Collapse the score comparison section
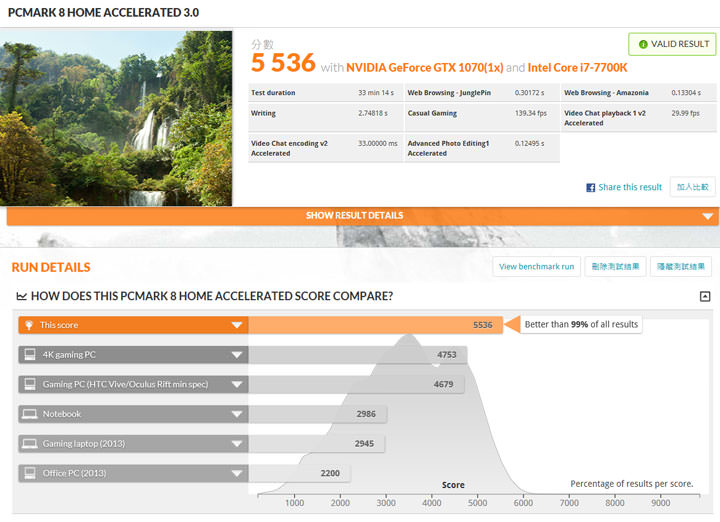Image resolution: width=720 pixels, height=522 pixels. tap(705, 296)
